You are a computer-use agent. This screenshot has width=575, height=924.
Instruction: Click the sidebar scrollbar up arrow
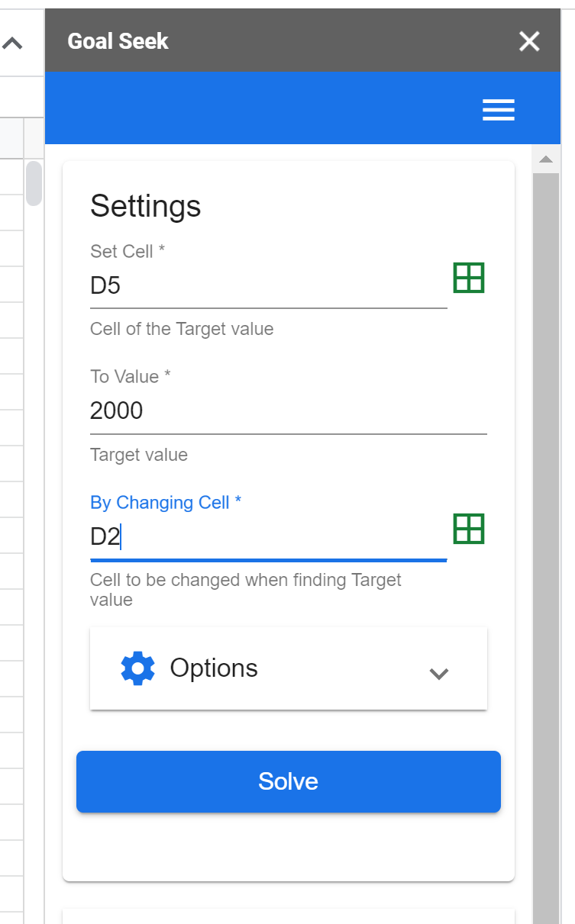pos(545,159)
